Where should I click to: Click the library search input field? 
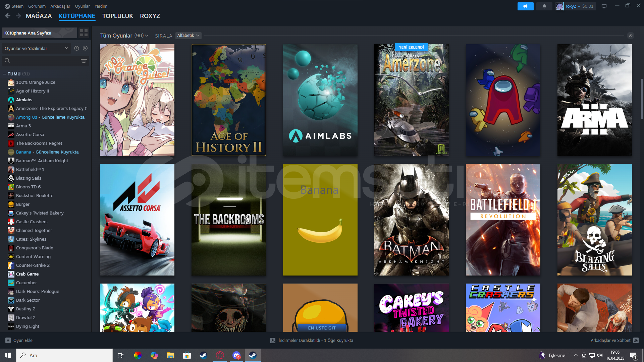pos(45,61)
